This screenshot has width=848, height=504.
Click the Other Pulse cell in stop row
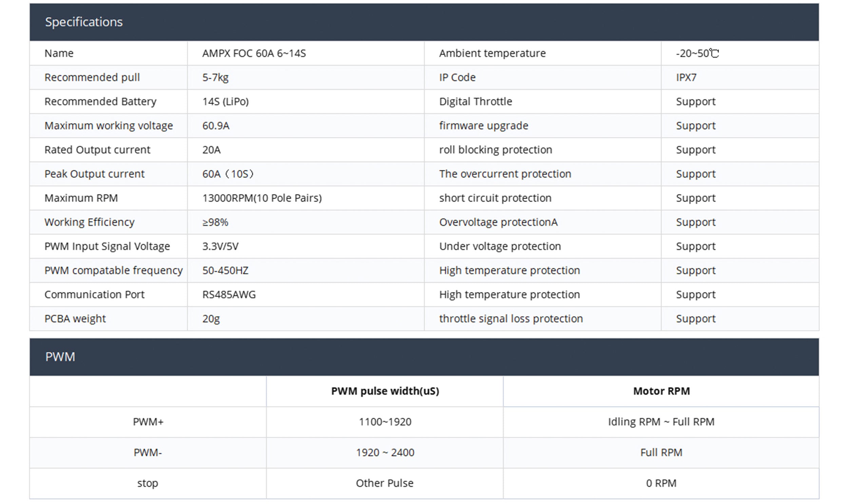pyautogui.click(x=384, y=483)
